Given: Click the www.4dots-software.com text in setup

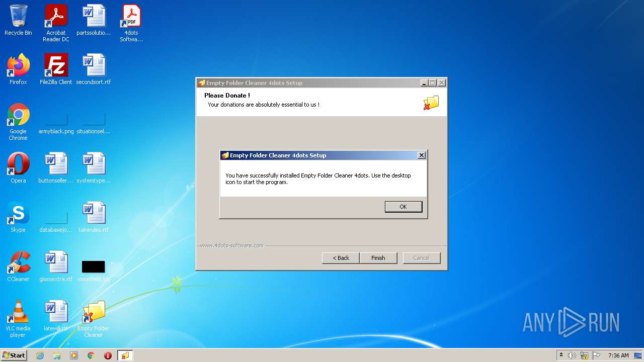Looking at the screenshot, I should tap(232, 245).
